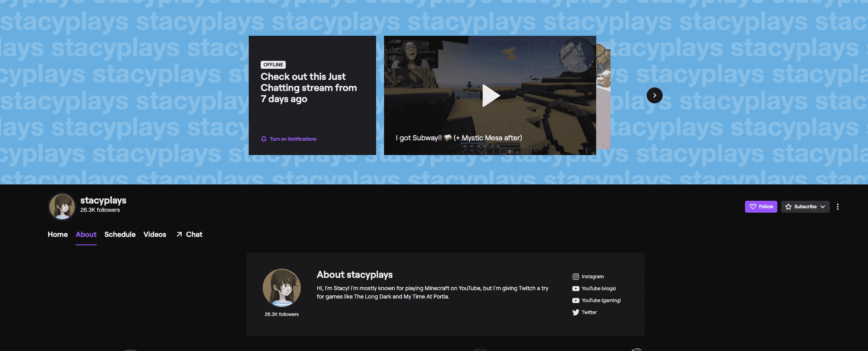
Task: Click the YouTube (vlogs) icon
Action: 575,289
